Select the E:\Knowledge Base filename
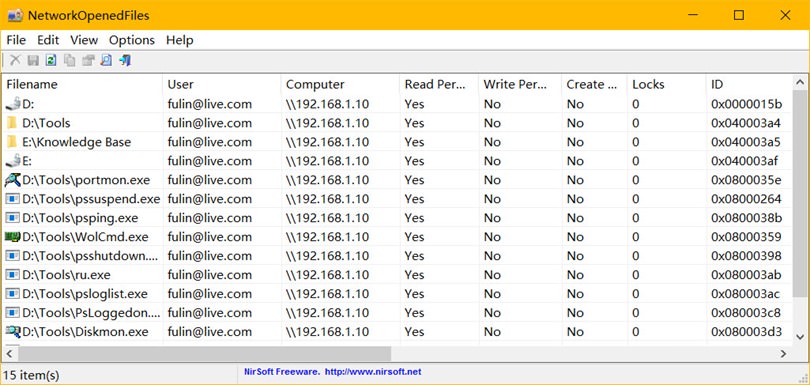810x385 pixels. [76, 142]
